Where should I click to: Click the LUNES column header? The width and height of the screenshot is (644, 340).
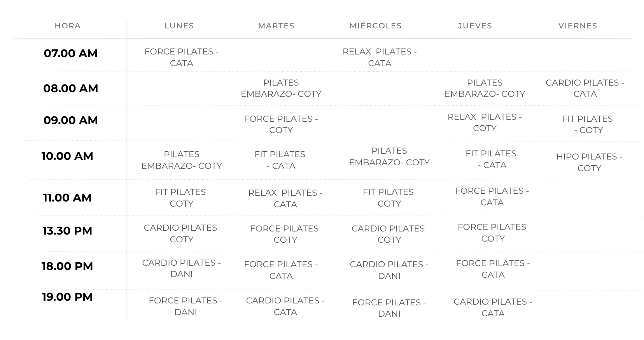pos(179,26)
